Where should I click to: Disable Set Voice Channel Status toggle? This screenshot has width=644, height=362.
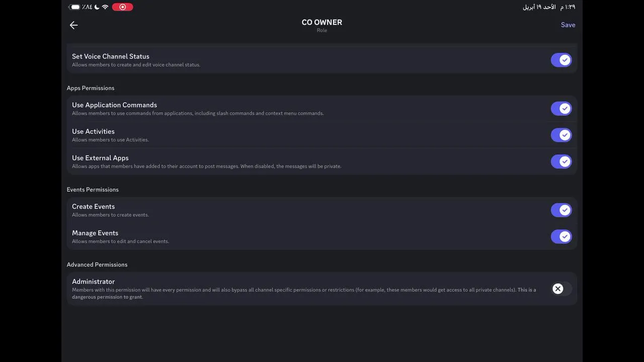coord(561,60)
